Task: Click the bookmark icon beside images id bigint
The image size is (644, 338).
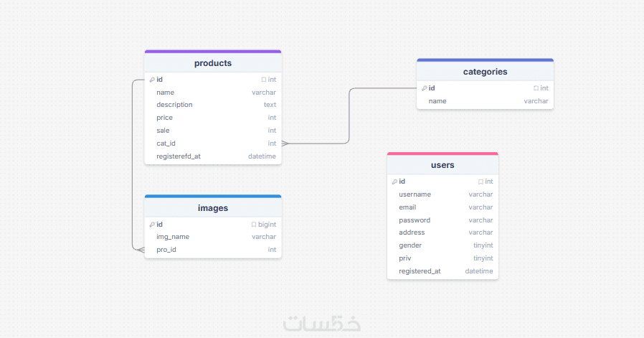Action: click(254, 225)
